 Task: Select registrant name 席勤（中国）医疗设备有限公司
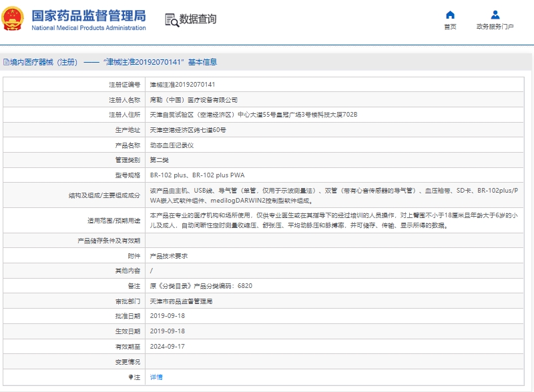click(194, 100)
